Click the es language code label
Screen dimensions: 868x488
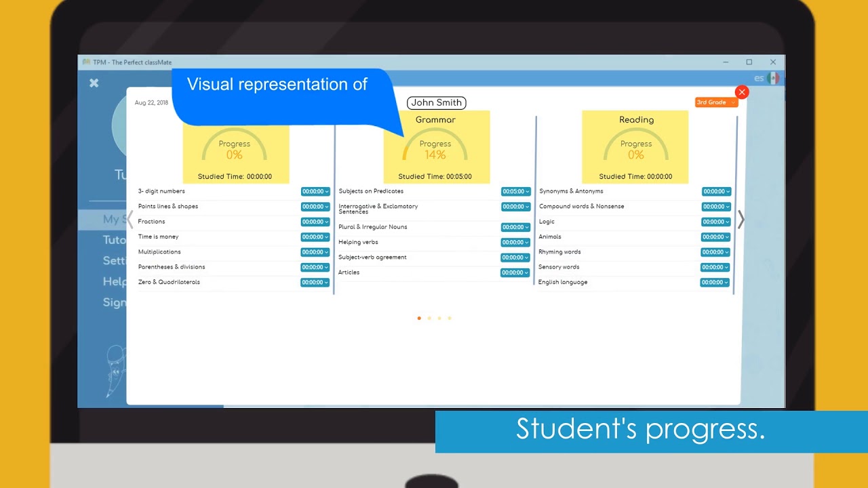tap(759, 79)
